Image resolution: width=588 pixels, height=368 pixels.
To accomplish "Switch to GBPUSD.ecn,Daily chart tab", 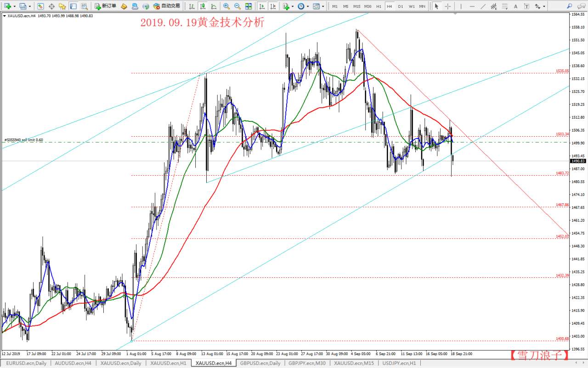I will [260, 363].
